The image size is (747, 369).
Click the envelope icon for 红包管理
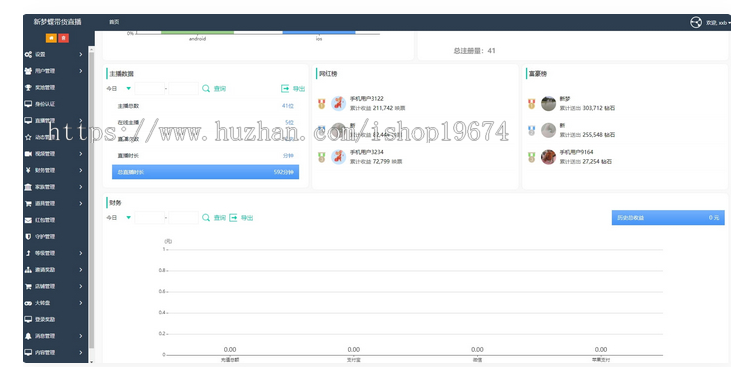28,220
